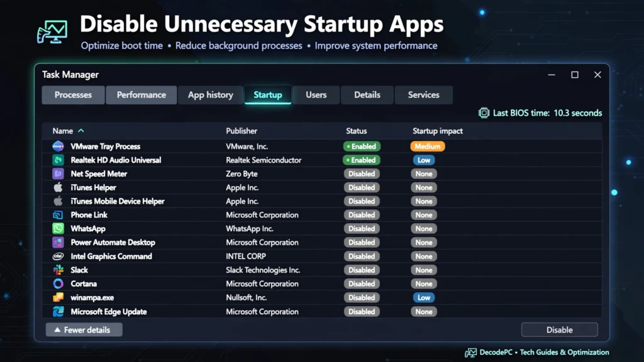Sort by Startup impact column header
This screenshot has height=362, width=644.
(x=438, y=131)
